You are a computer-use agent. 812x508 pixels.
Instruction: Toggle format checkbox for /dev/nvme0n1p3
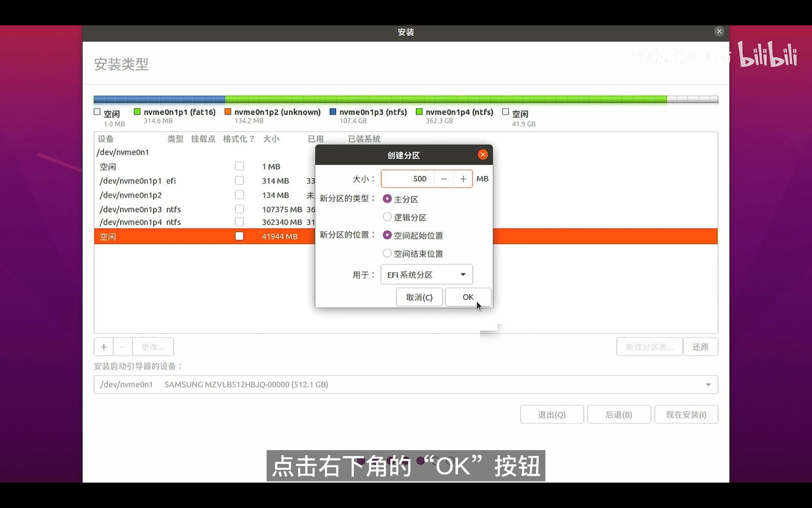click(239, 209)
